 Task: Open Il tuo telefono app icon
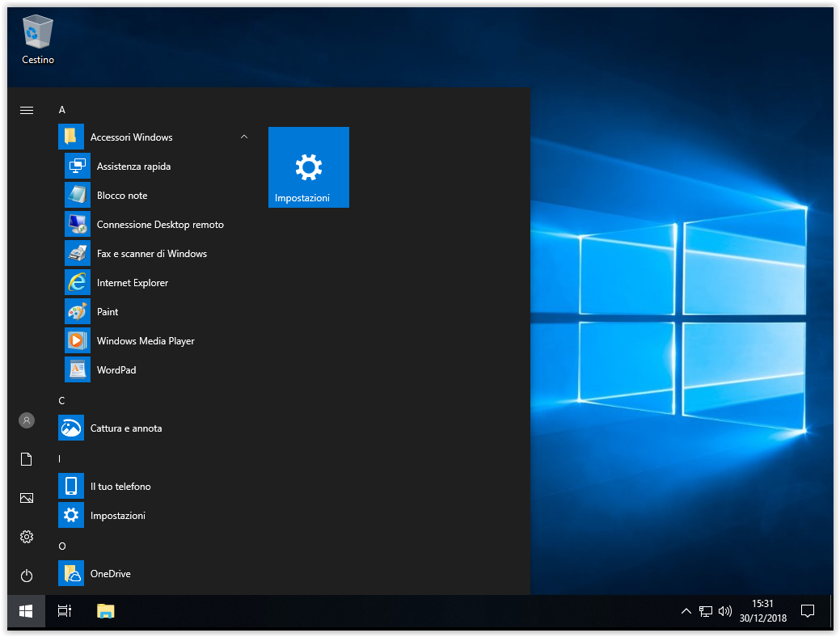(x=71, y=486)
